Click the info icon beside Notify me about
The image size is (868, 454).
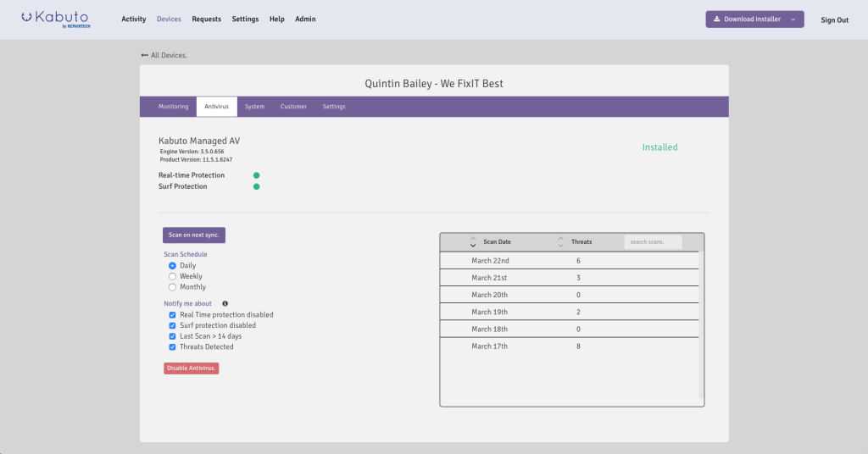[225, 303]
